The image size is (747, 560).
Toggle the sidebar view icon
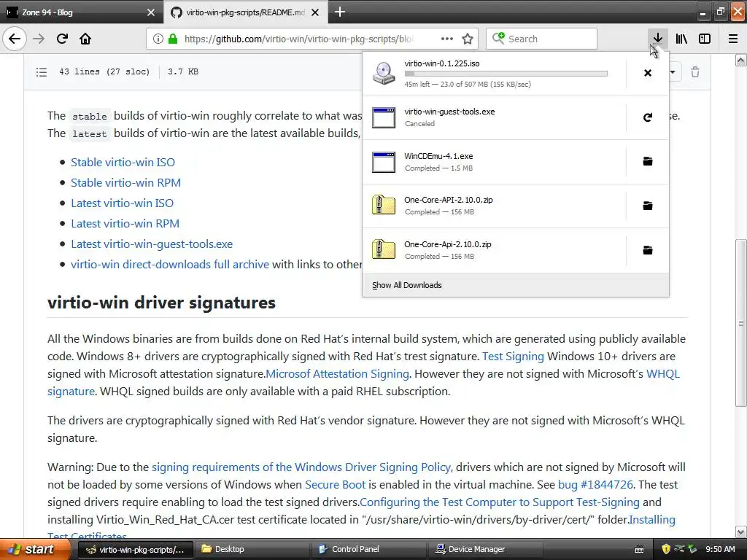click(705, 39)
